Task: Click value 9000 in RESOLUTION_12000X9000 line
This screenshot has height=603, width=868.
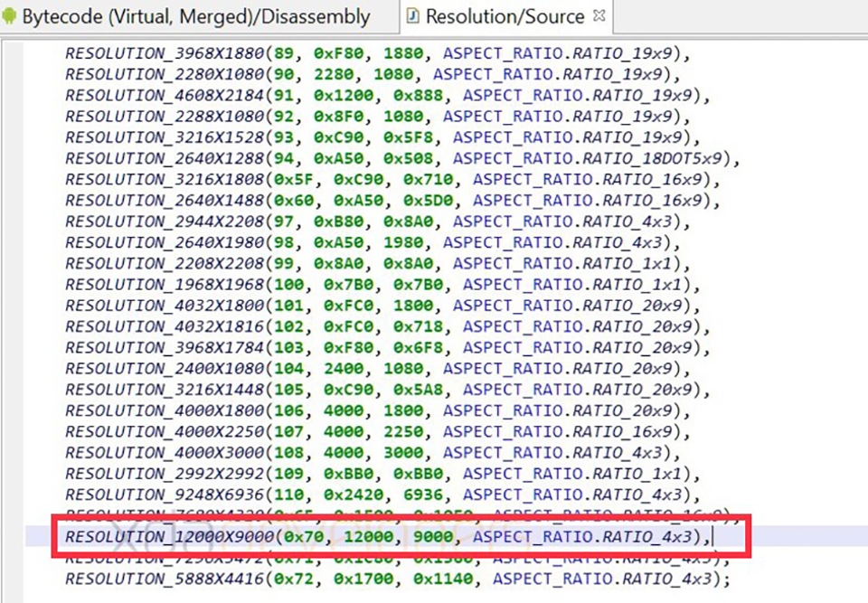Action: click(x=433, y=537)
